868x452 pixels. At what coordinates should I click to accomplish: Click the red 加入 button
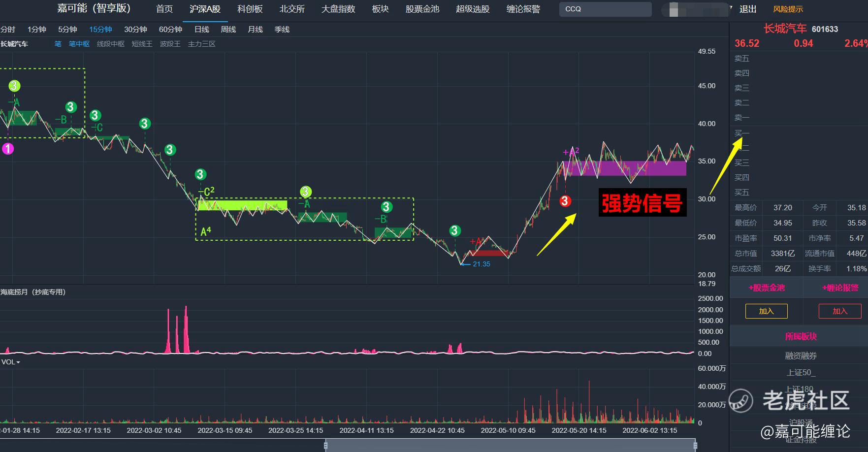[840, 311]
